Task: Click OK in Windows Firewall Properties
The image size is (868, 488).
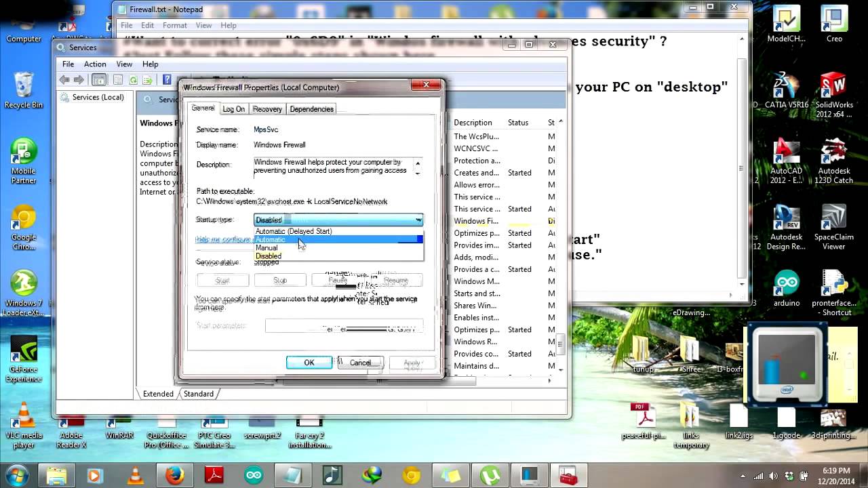Action: pyautogui.click(x=309, y=363)
